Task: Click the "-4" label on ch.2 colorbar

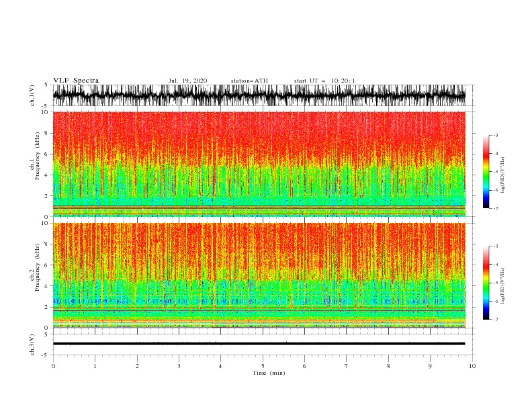Action: point(496,265)
